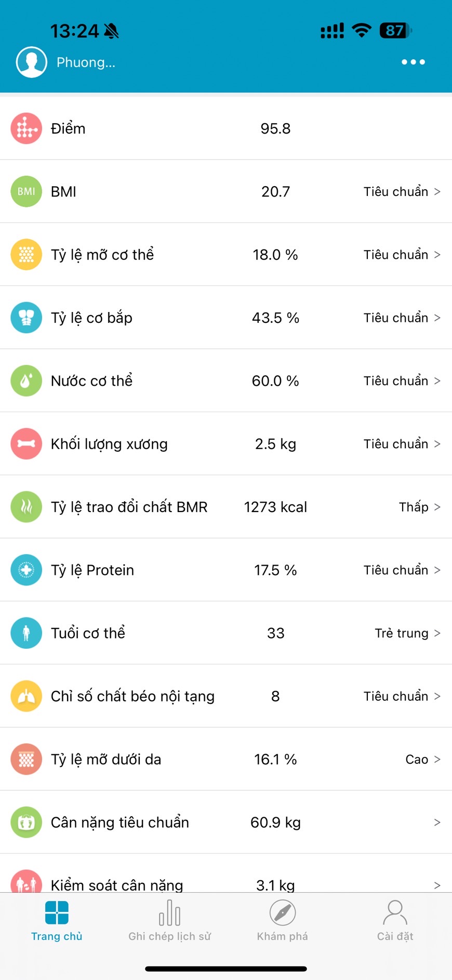Tap the body age figure icon
452x980 pixels.
point(26,633)
